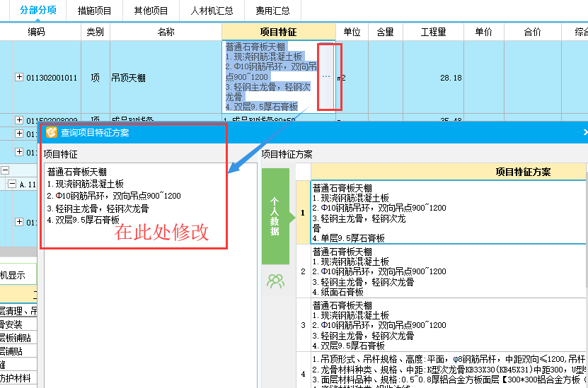This screenshot has width=588, height=388.
Task: Expand row 011302001011 with plus icon
Action: click(19, 77)
